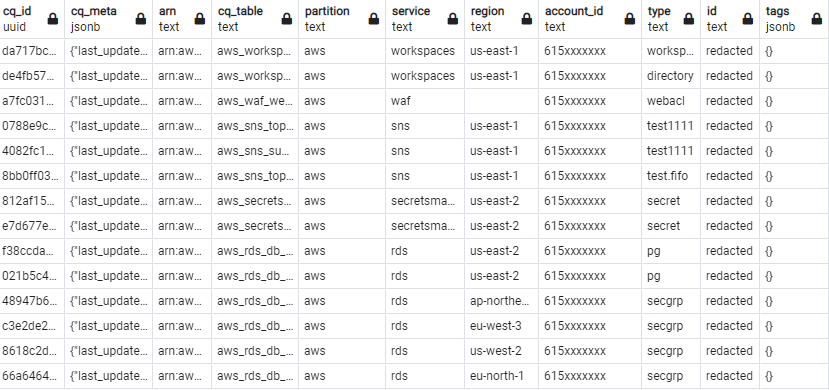Click the waf service cell
The image size is (829, 390).
[425, 101]
